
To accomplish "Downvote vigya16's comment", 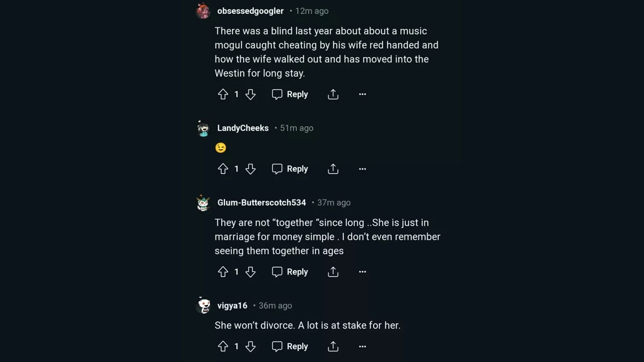I will (250, 346).
